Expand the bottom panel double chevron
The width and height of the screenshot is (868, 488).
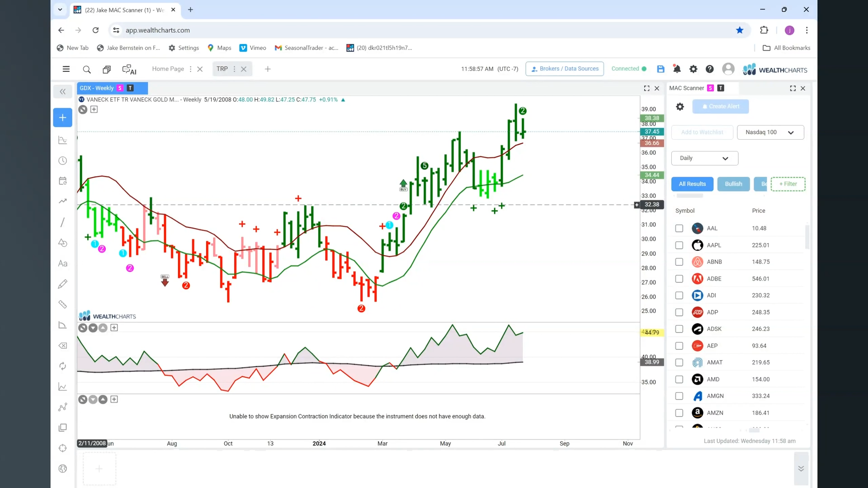click(x=801, y=469)
